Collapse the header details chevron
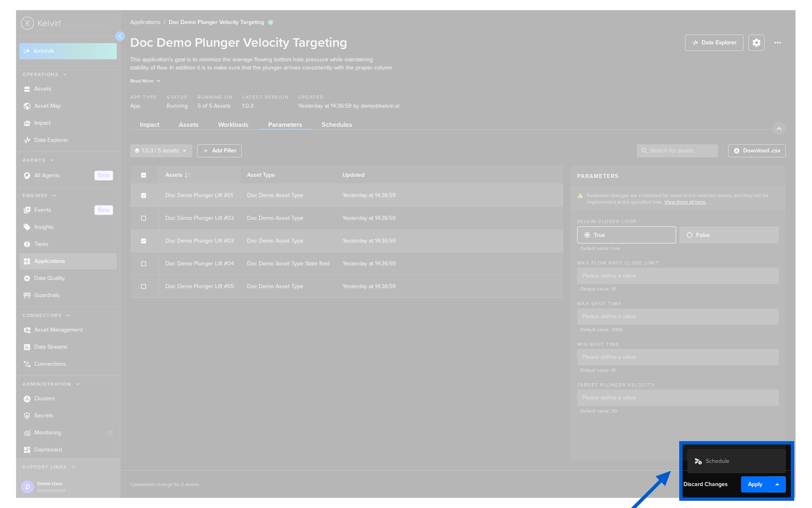Screen dimensions: 812x508 pyautogui.click(x=779, y=129)
